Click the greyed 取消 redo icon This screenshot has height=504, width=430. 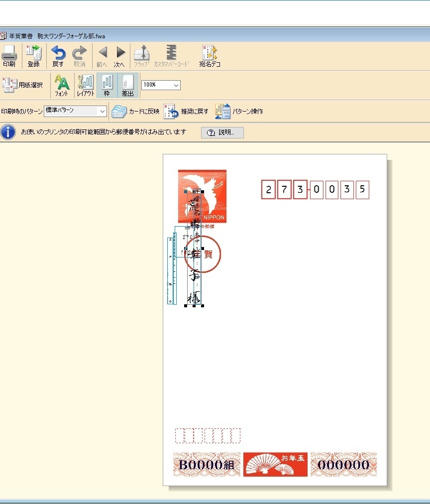pyautogui.click(x=79, y=56)
